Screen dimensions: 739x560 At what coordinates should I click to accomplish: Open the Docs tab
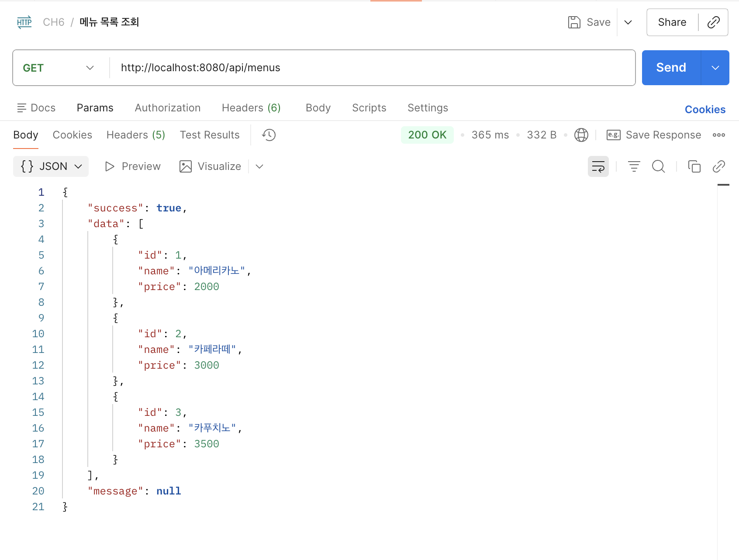pos(36,108)
